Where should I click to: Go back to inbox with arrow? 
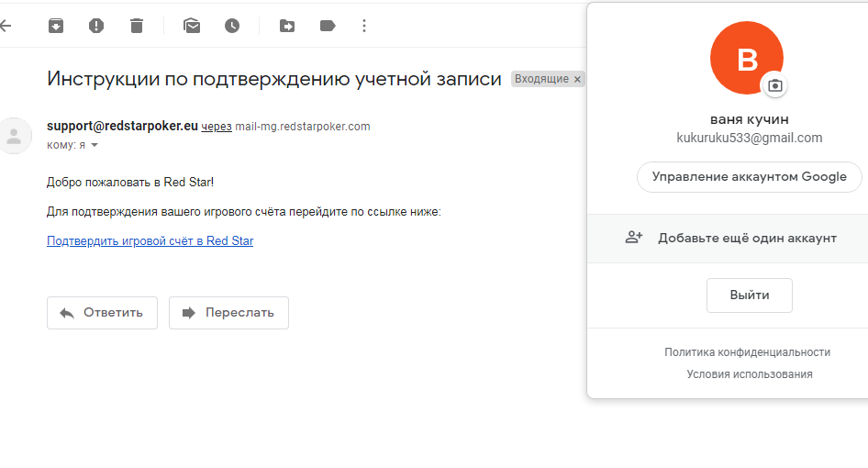[6, 26]
